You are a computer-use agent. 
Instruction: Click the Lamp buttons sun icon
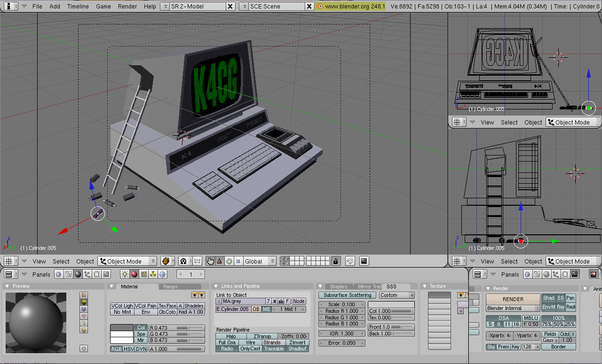(x=125, y=274)
